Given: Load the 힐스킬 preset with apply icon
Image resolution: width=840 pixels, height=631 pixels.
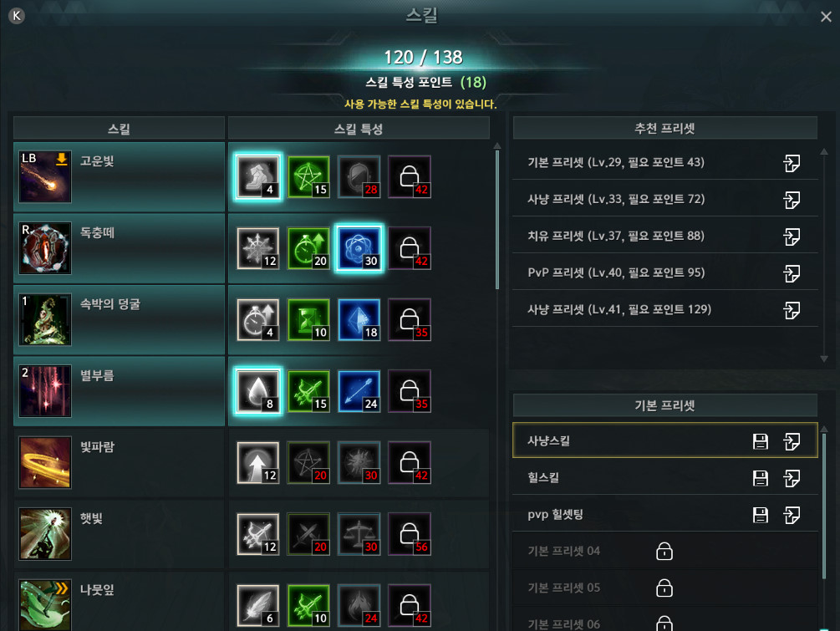Looking at the screenshot, I should tap(792, 478).
